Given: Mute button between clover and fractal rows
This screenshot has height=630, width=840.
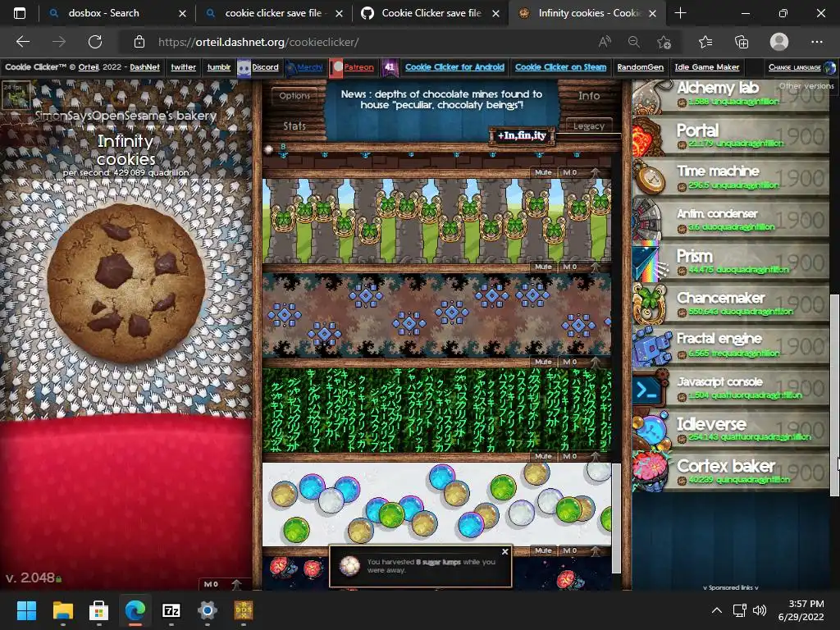Looking at the screenshot, I should [543, 267].
